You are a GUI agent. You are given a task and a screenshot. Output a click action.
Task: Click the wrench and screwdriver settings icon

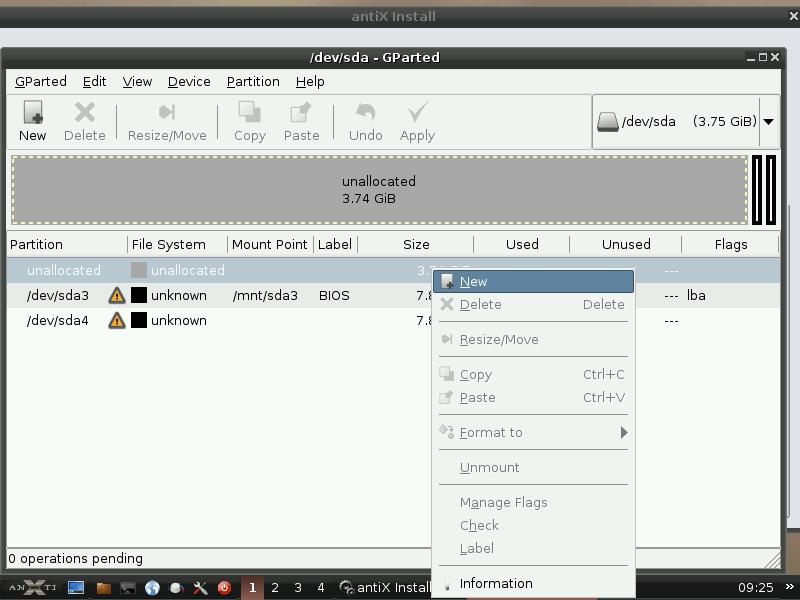(x=200, y=588)
